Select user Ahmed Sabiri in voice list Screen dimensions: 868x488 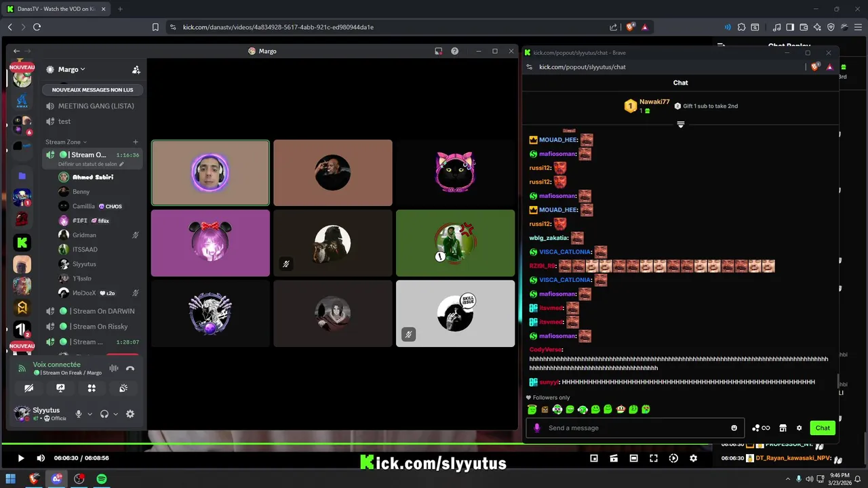(x=92, y=177)
